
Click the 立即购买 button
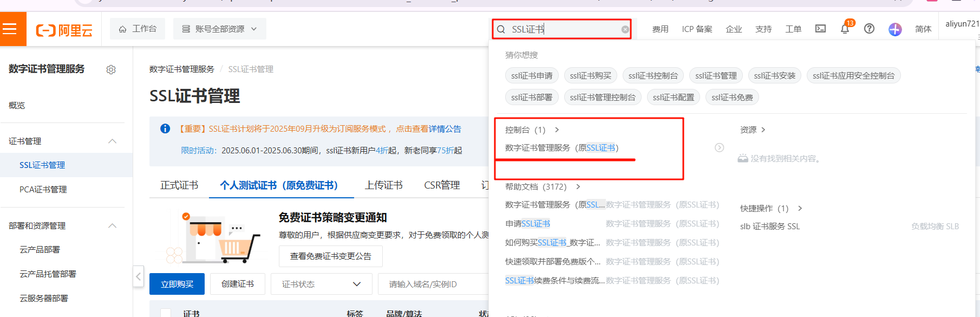pyautogui.click(x=177, y=284)
